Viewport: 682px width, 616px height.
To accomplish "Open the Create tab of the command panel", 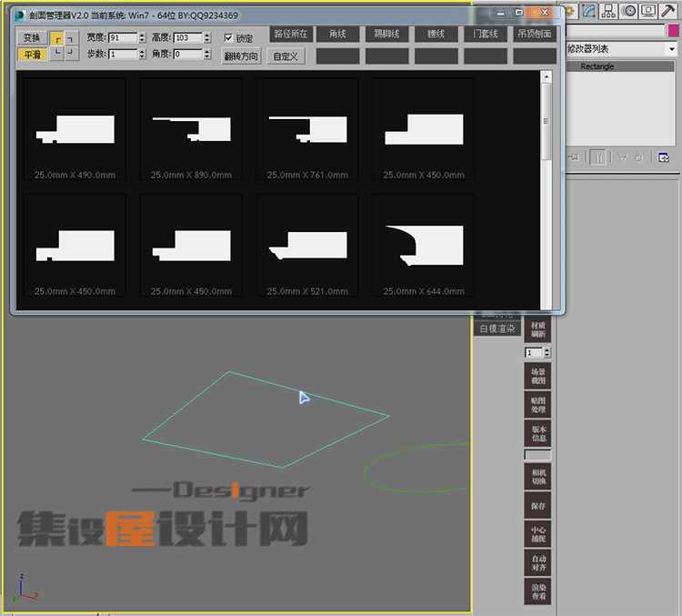I will pos(570,11).
